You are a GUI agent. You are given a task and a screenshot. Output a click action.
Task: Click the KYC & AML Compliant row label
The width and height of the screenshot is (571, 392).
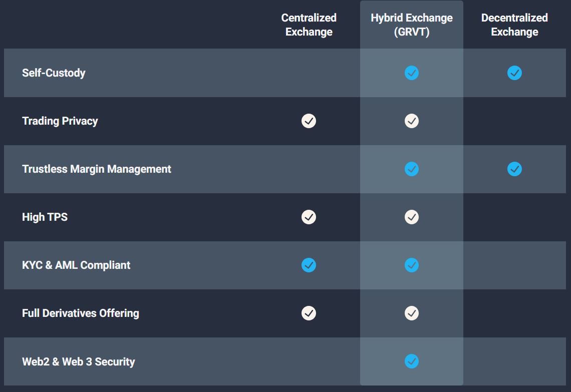[x=76, y=265]
